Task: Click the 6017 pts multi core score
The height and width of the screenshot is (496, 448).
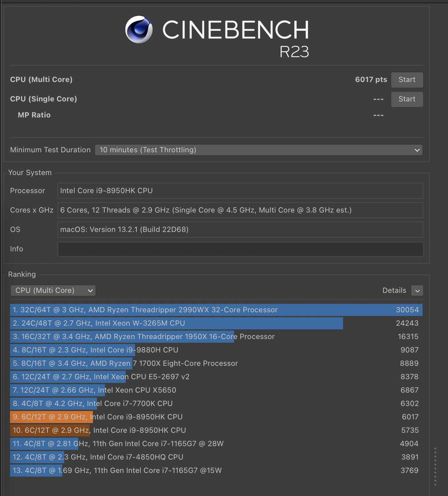Action: click(x=371, y=80)
